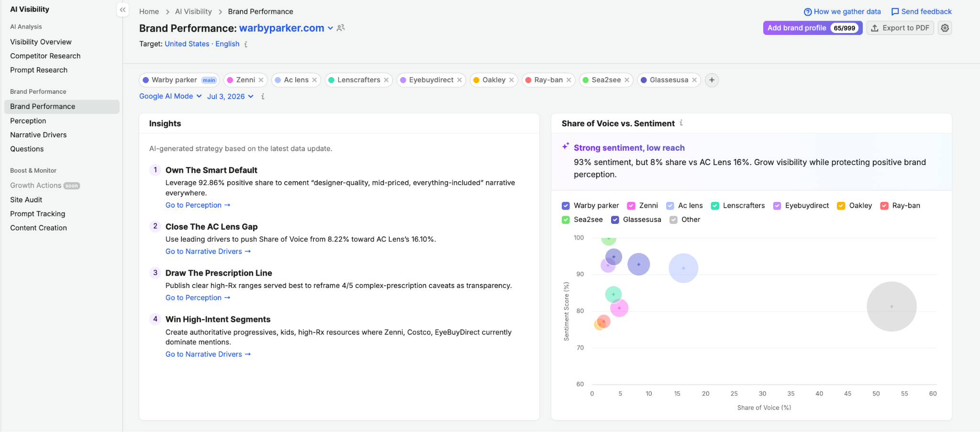The width and height of the screenshot is (980, 432).
Task: Go to AI Visibility breadcrumb
Action: click(193, 11)
